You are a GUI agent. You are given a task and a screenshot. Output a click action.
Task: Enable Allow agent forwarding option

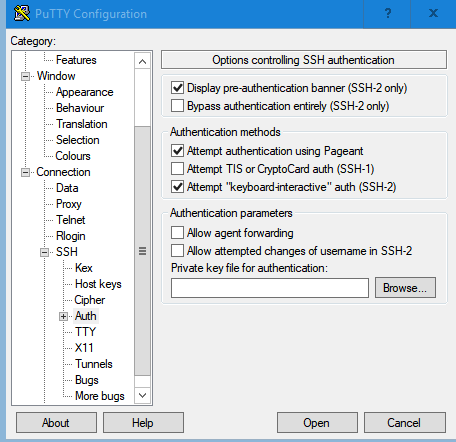pyautogui.click(x=177, y=233)
